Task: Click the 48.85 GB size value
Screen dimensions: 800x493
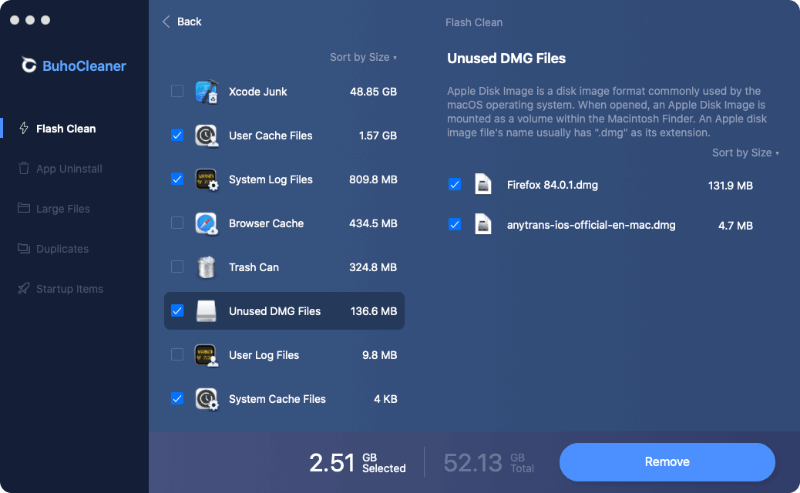Action: click(x=373, y=91)
